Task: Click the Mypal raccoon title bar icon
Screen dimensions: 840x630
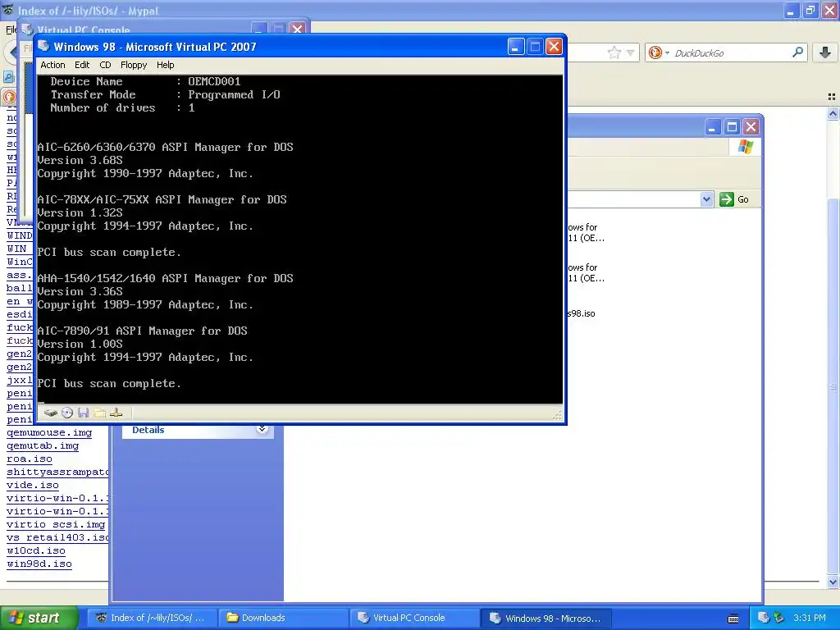Action: [x=7, y=10]
